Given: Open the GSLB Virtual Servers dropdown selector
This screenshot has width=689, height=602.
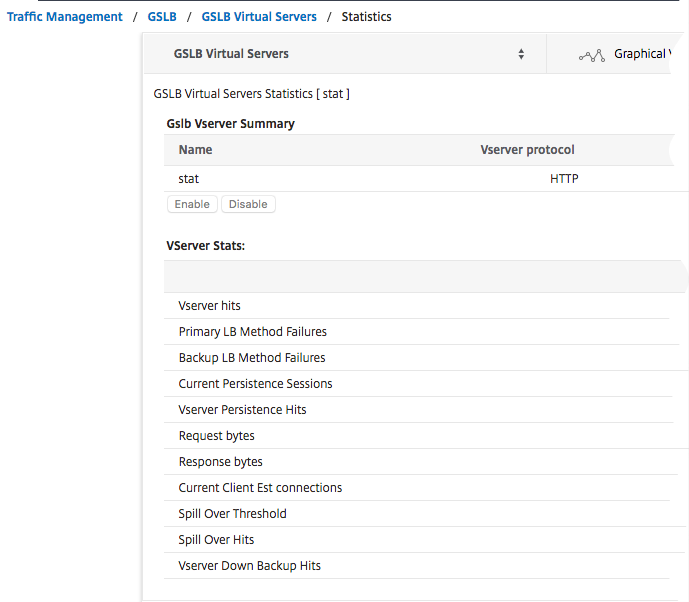Looking at the screenshot, I should 345,54.
